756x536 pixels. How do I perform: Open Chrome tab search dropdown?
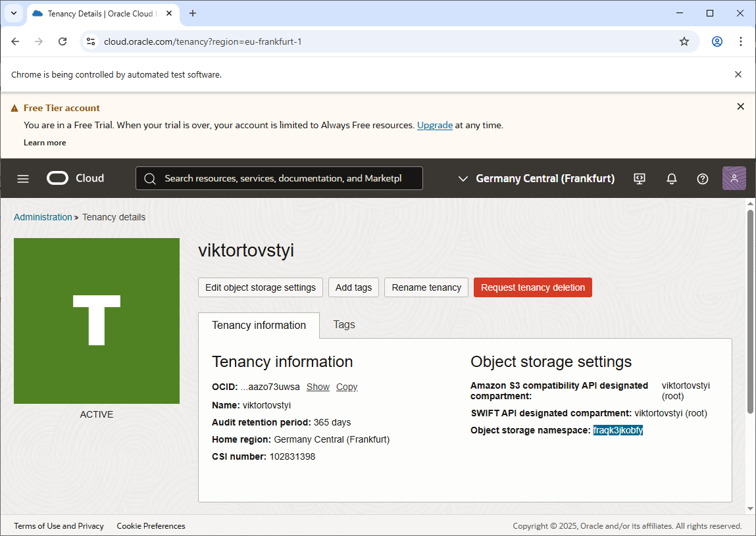13,13
